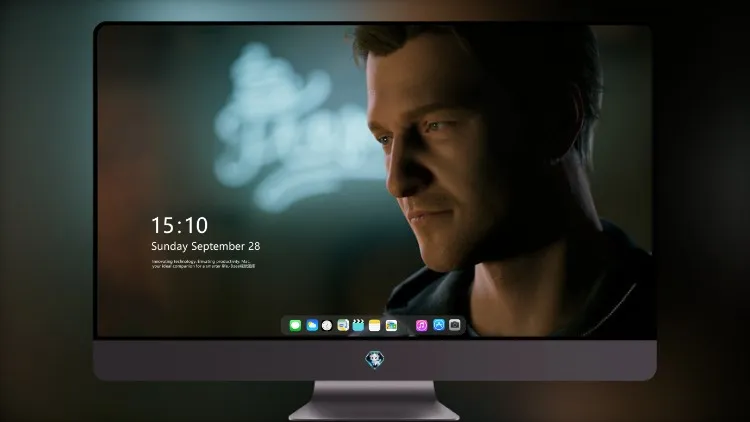Screen dimensions: 750x422
Task: Launch the teal clapperboard video app
Action: click(358, 326)
